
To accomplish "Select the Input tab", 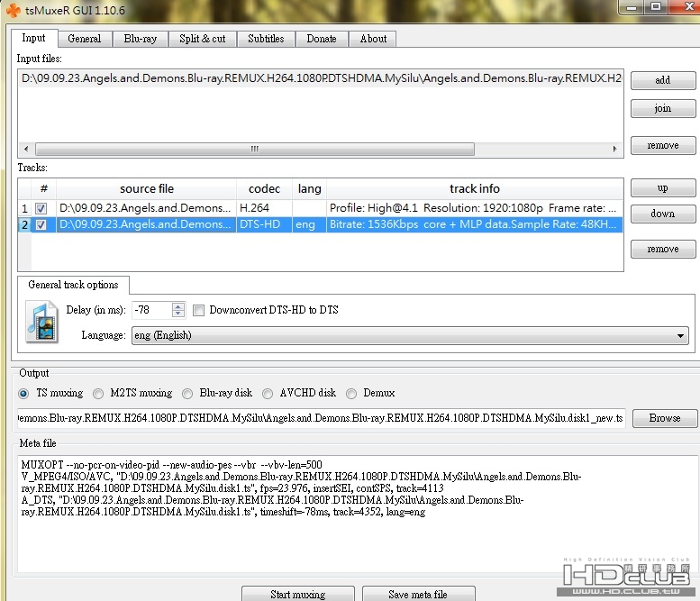I will [x=34, y=38].
